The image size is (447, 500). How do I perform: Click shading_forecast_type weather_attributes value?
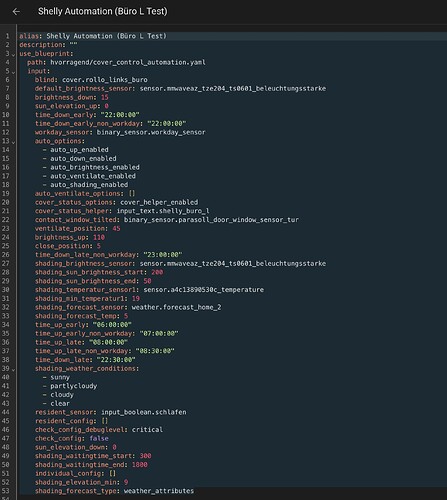click(x=159, y=491)
